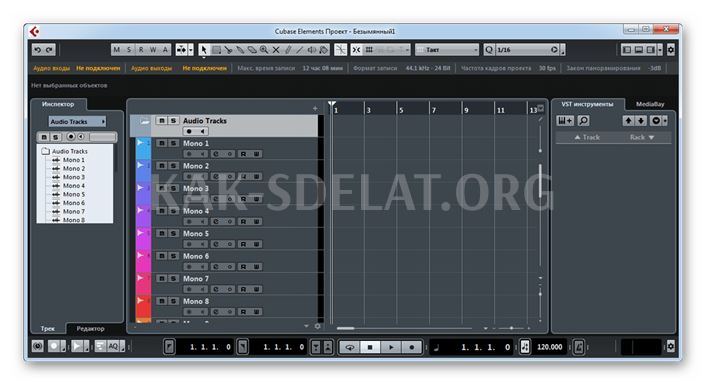Viewport: 706px width, 385px height.
Task: Select Mono 3 in inspector tree
Action: click(x=73, y=177)
